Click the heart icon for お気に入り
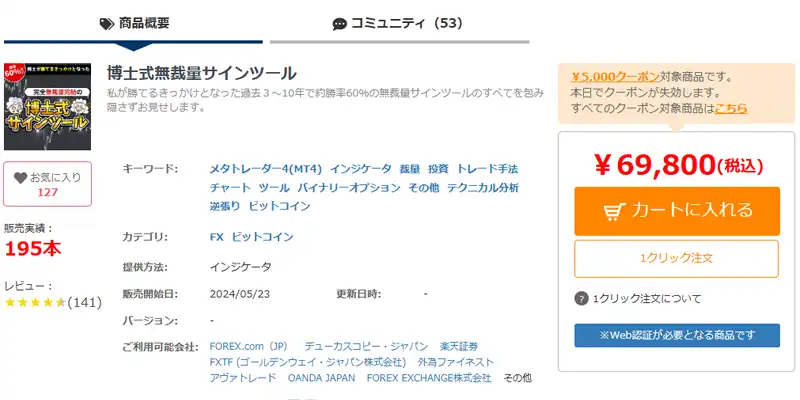Image resolution: width=800 pixels, height=400 pixels. tap(20, 178)
